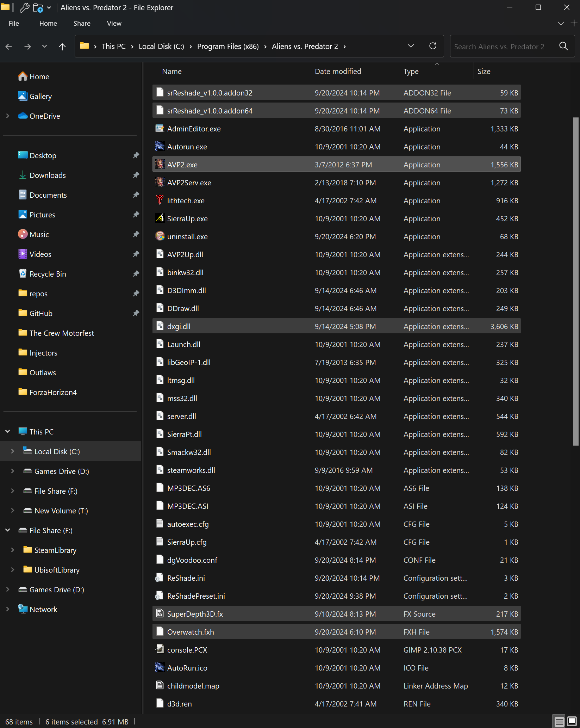580x728 pixels.
Task: Open customize quick access toolbar dropdown
Action: (49, 7)
